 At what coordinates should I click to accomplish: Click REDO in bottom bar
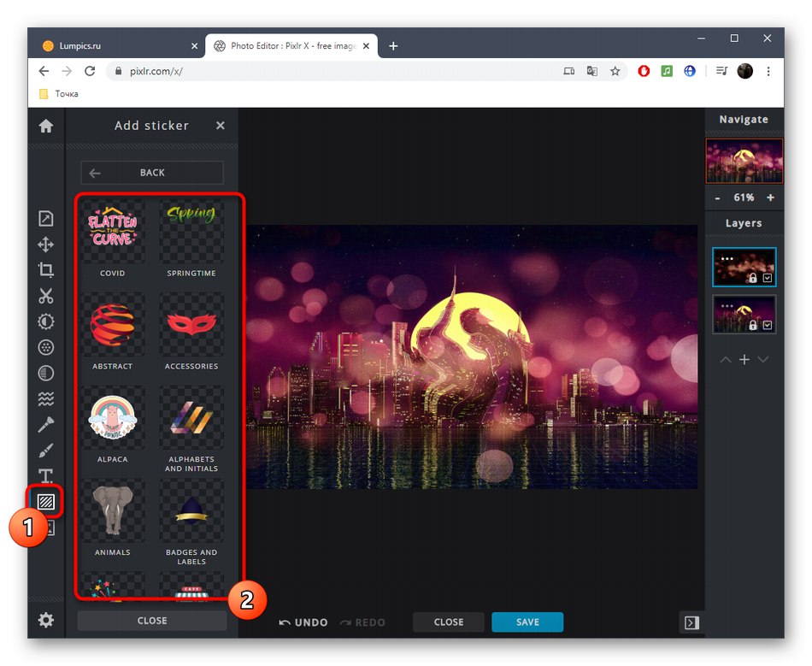coord(362,622)
